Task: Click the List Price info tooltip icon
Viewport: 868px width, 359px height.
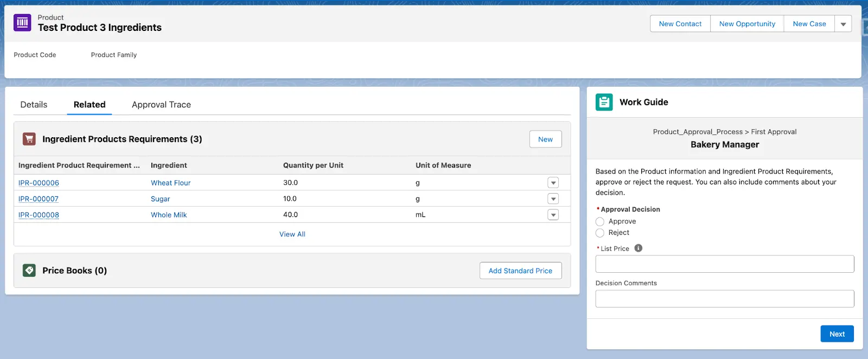Action: point(639,248)
